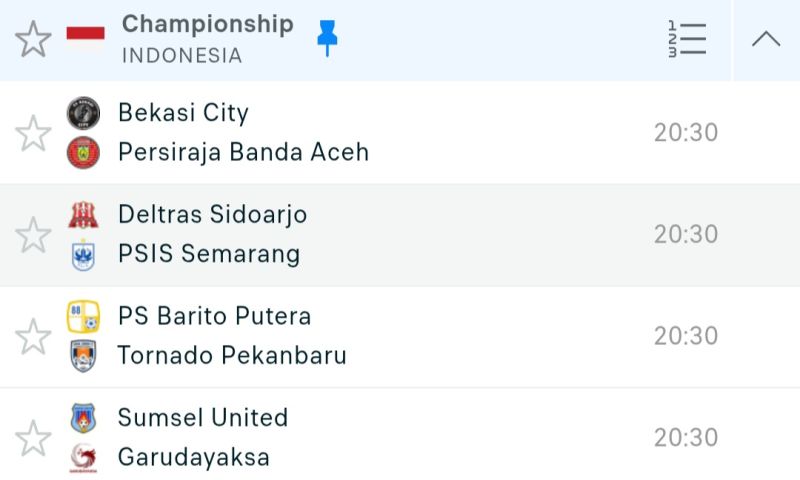The image size is (800, 480).
Task: Select the Tornado Pekanbaru team name
Action: (x=232, y=356)
